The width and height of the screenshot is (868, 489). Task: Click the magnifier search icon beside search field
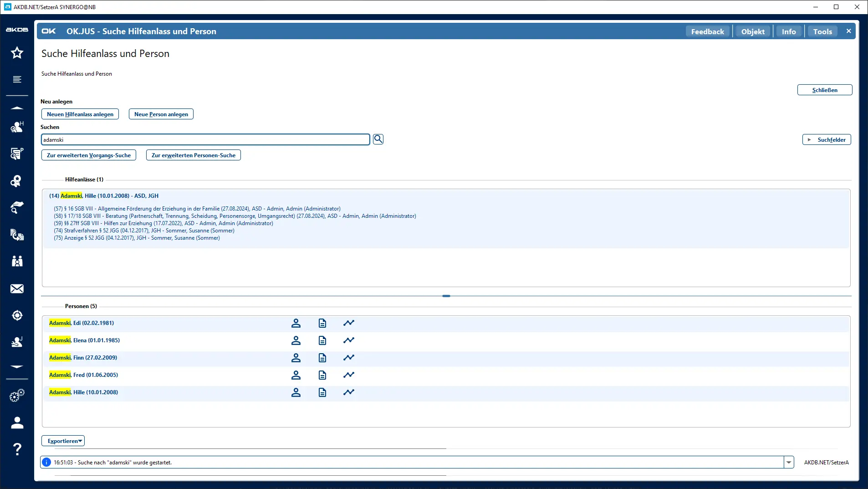tap(378, 139)
